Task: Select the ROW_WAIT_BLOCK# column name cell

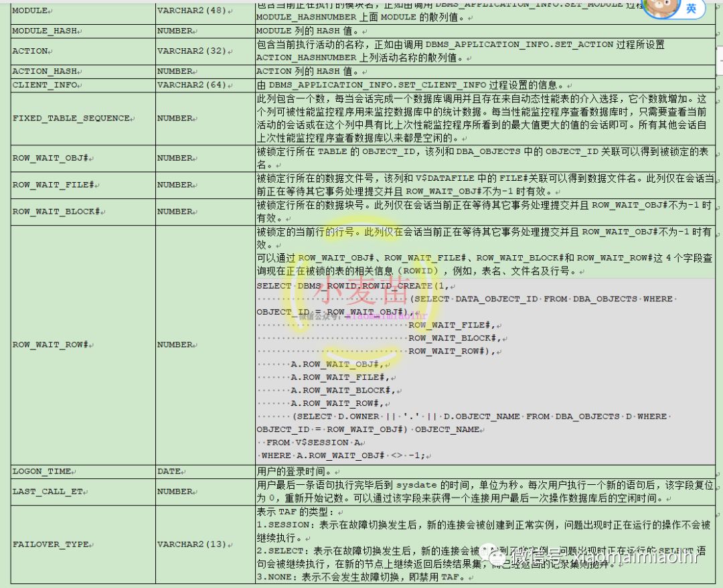Action: (83, 212)
